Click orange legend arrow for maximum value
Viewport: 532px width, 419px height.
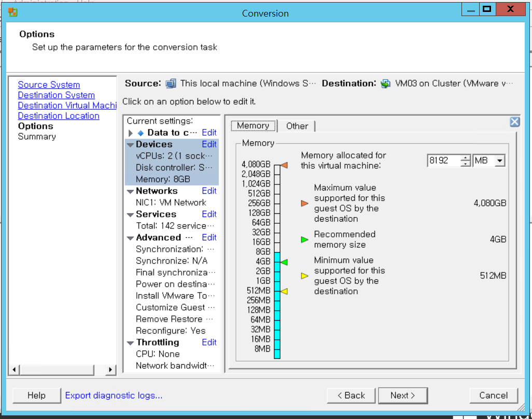[x=305, y=204]
